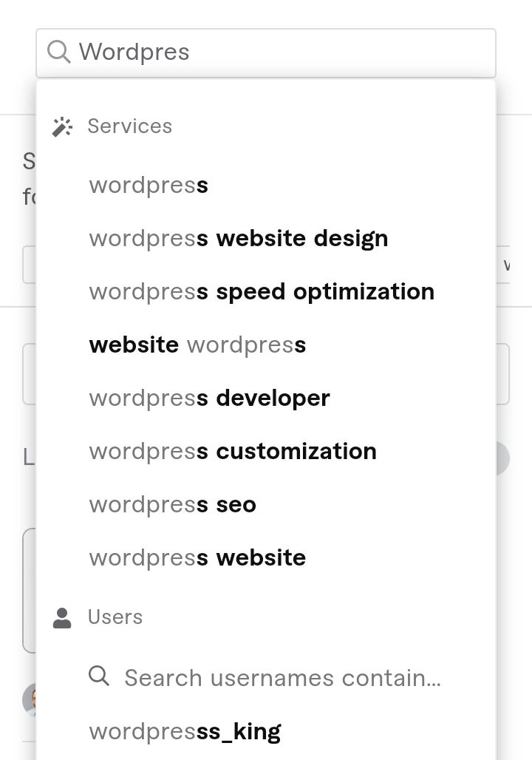This screenshot has height=760, width=532.
Task: Click "Search usernames contain..." option
Action: [x=282, y=678]
